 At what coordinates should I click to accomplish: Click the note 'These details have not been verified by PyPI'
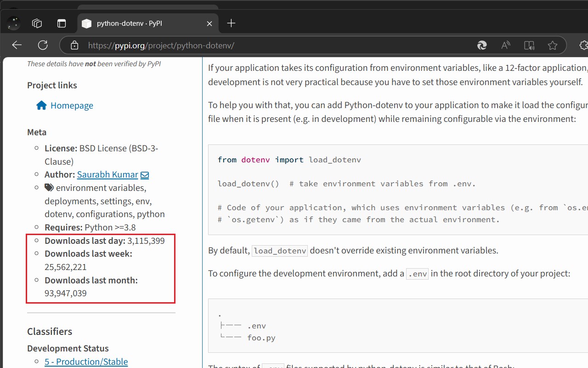coord(94,64)
